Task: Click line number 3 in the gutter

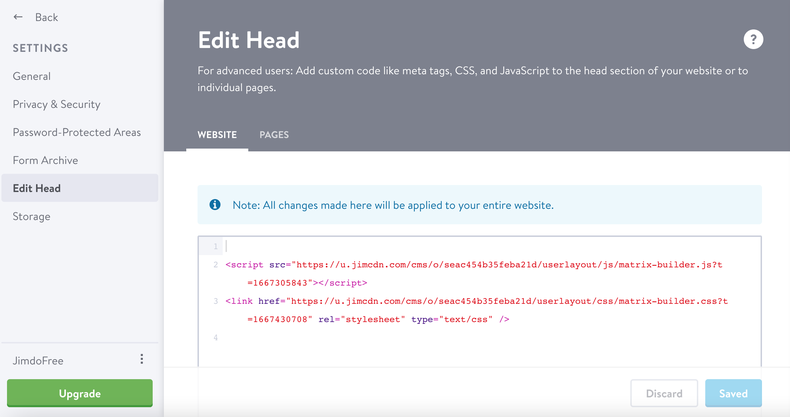Action: tap(215, 301)
